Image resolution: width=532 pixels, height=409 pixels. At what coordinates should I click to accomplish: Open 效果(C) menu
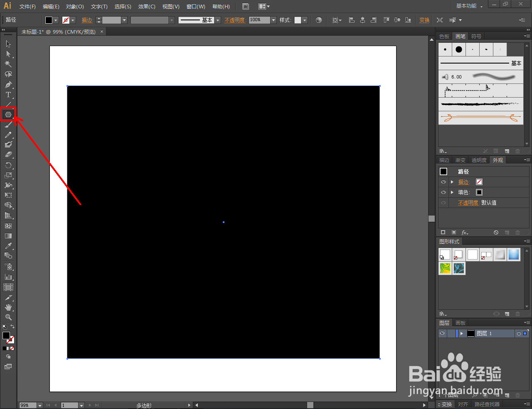[147, 7]
